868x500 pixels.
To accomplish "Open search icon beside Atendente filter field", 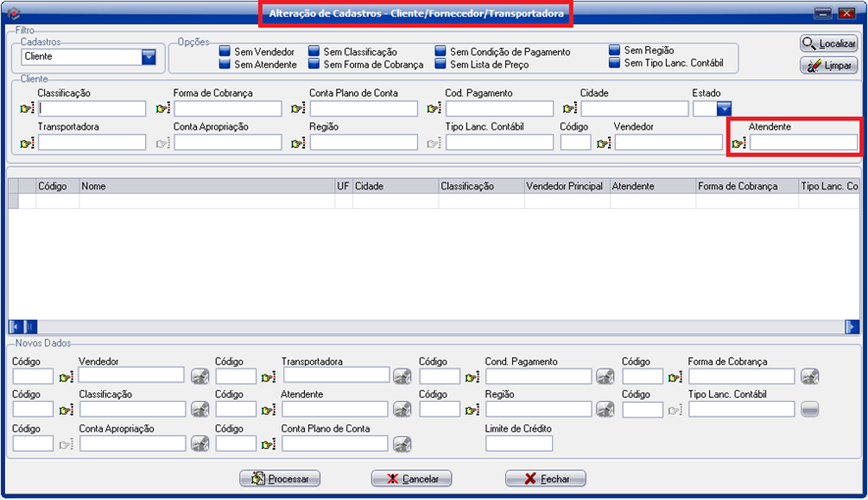I will point(739,143).
